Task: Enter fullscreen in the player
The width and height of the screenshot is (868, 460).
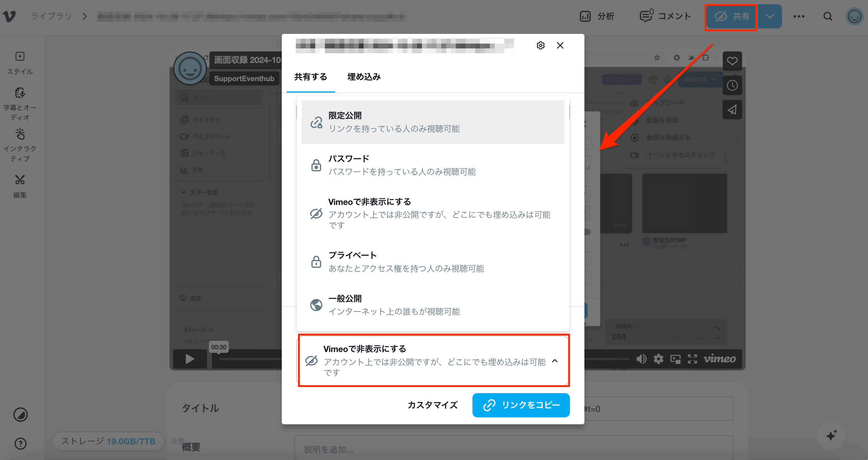Action: click(692, 359)
